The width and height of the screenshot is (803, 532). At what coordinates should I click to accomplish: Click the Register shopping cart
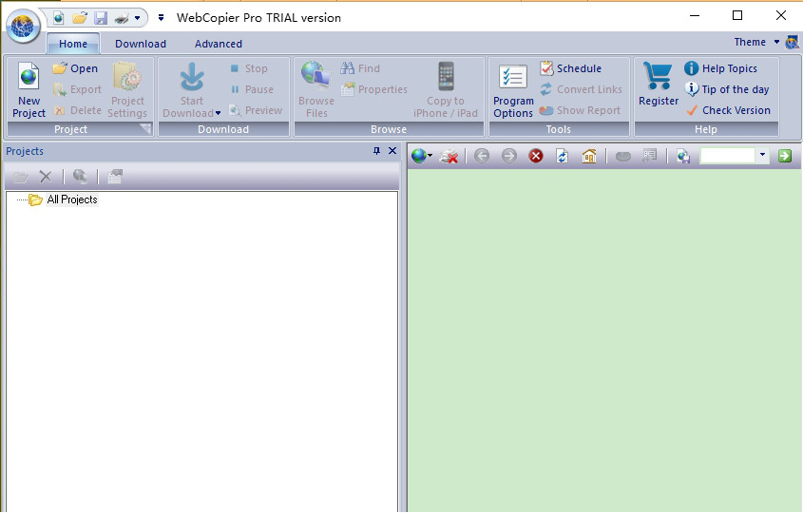(659, 85)
